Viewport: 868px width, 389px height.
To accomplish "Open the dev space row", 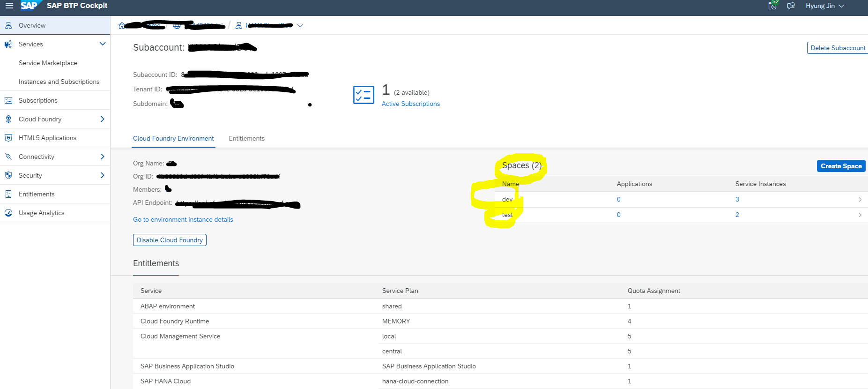I will [507, 199].
